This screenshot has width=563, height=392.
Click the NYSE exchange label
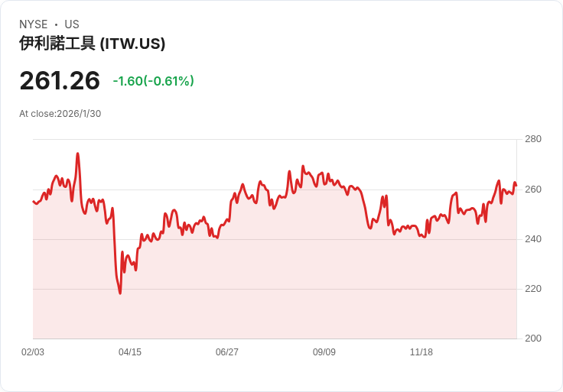click(x=34, y=24)
